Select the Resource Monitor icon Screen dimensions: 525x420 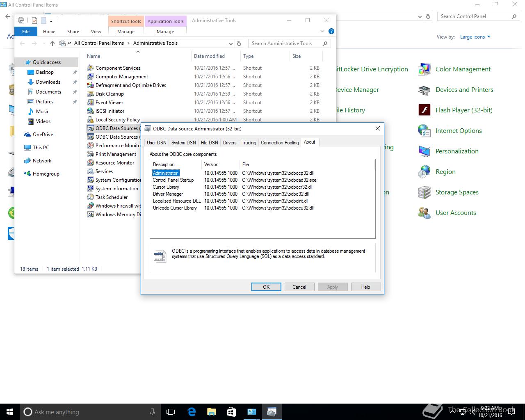point(91,163)
